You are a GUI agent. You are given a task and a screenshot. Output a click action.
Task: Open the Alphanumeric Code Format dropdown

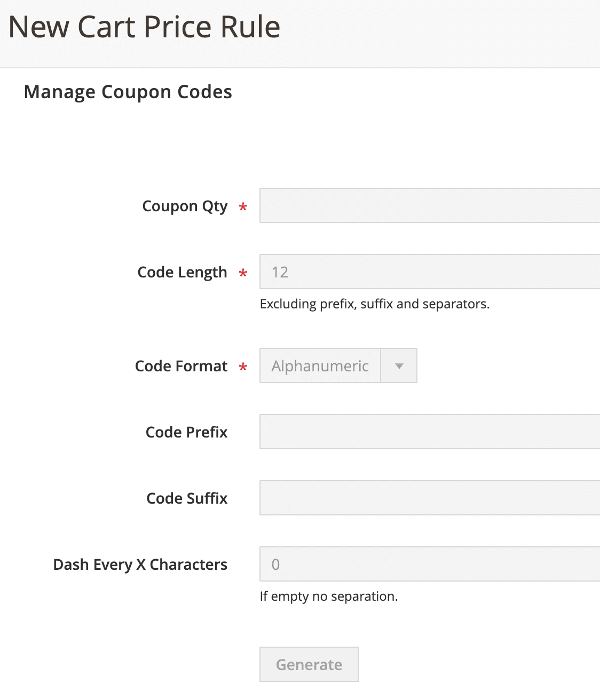(x=338, y=365)
